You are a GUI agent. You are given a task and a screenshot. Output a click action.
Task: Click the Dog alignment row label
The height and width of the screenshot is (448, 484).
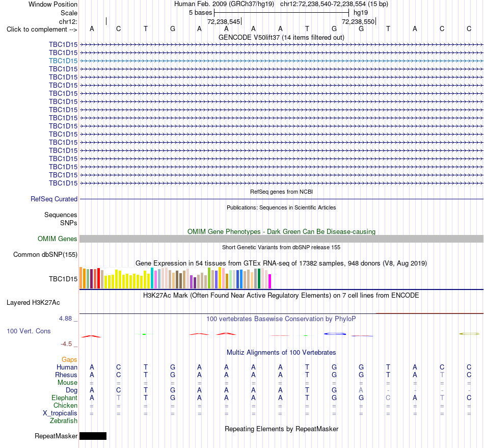[71, 390]
